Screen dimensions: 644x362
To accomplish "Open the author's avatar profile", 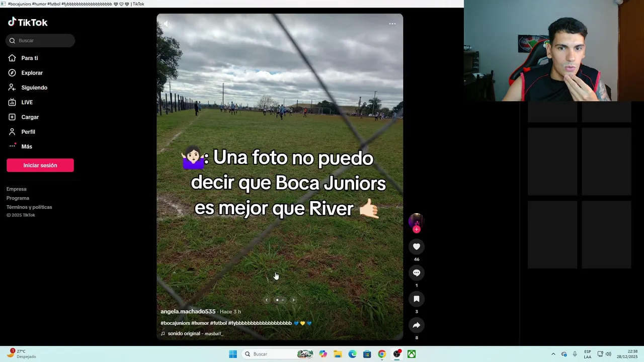I will coord(416,220).
